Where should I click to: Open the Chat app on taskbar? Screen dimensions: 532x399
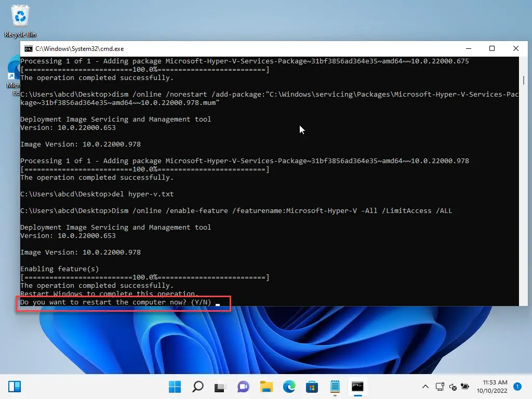243,387
